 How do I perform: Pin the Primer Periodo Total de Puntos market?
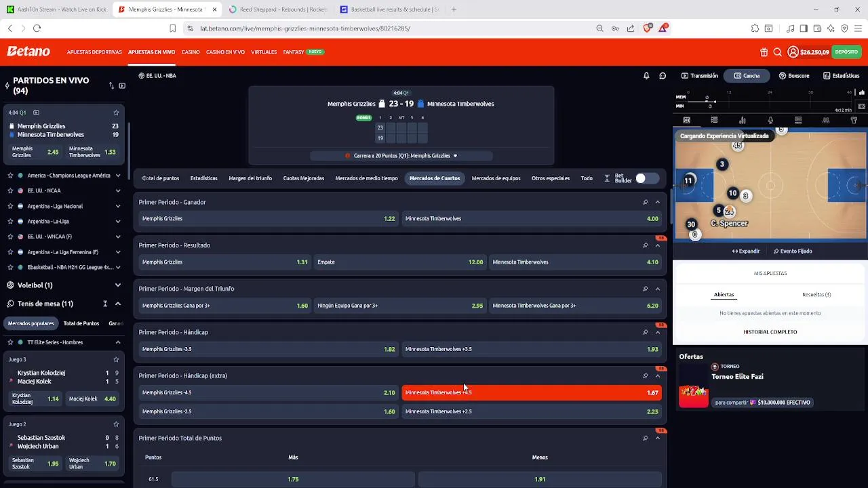click(646, 438)
